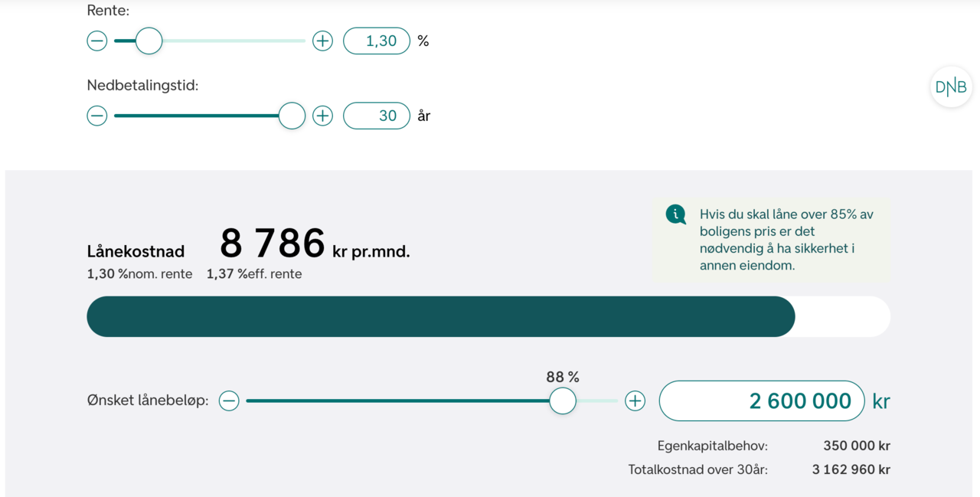
Task: Focus the 2 600 000 kr amount field
Action: (x=762, y=401)
